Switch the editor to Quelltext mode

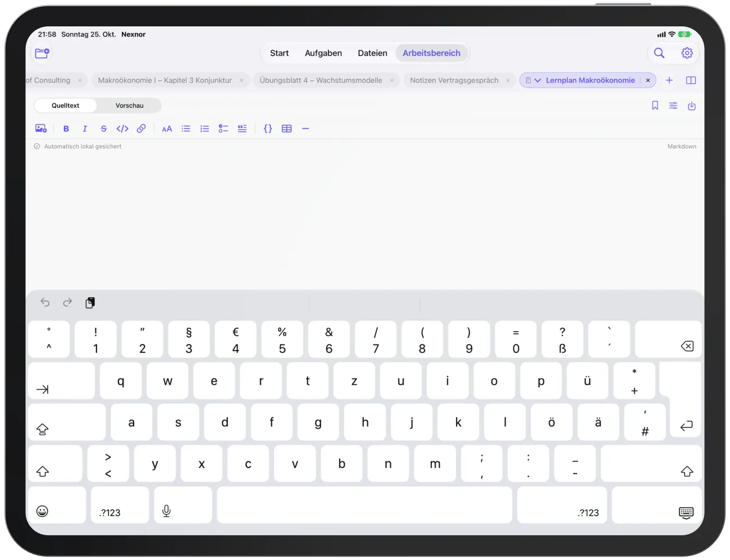click(x=65, y=105)
